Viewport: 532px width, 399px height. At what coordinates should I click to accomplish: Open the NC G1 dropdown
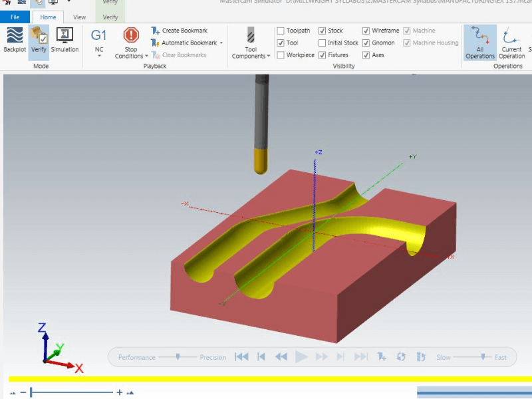point(98,43)
